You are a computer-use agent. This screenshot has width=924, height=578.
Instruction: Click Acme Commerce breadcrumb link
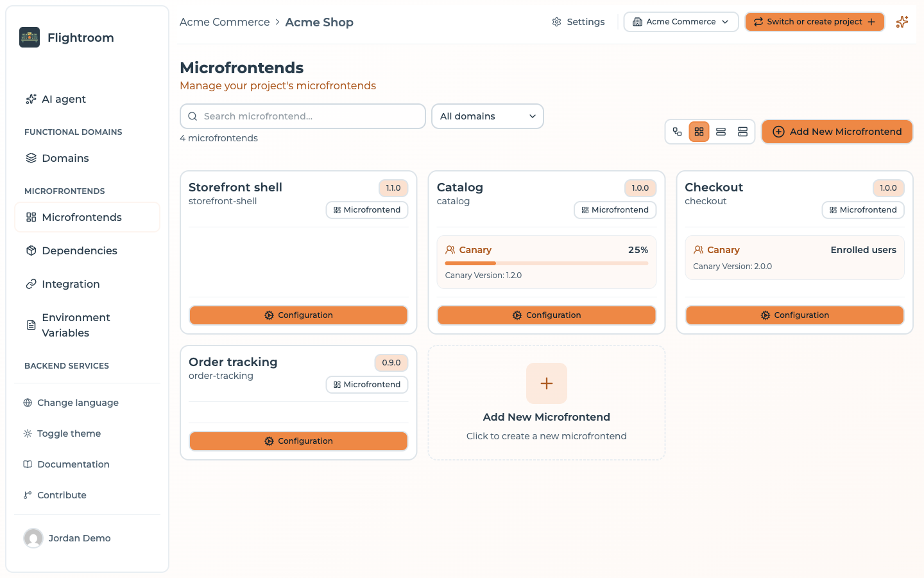point(225,22)
